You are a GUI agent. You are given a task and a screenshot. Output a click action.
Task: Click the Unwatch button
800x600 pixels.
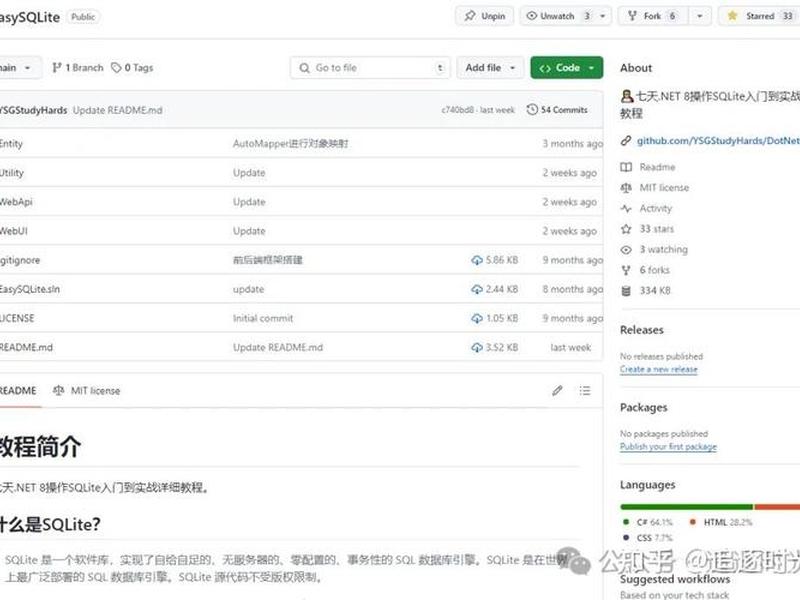(557, 16)
